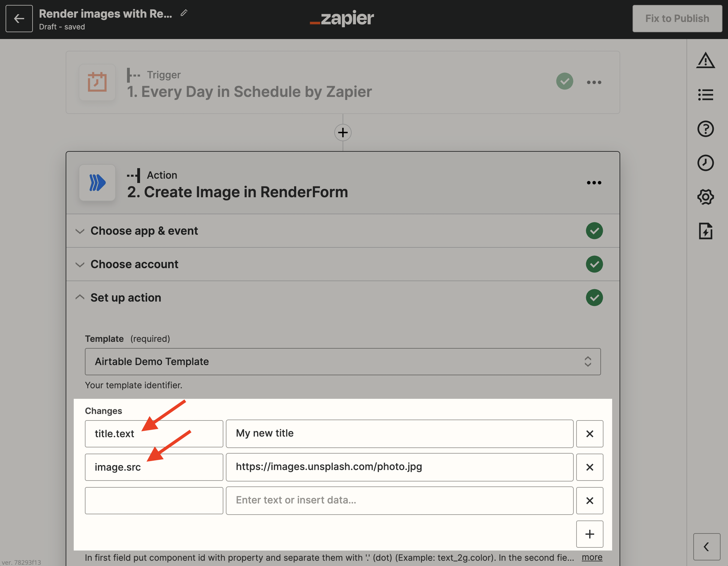Screen dimensions: 728x566
Task: Click the title.text input field
Action: click(x=154, y=433)
